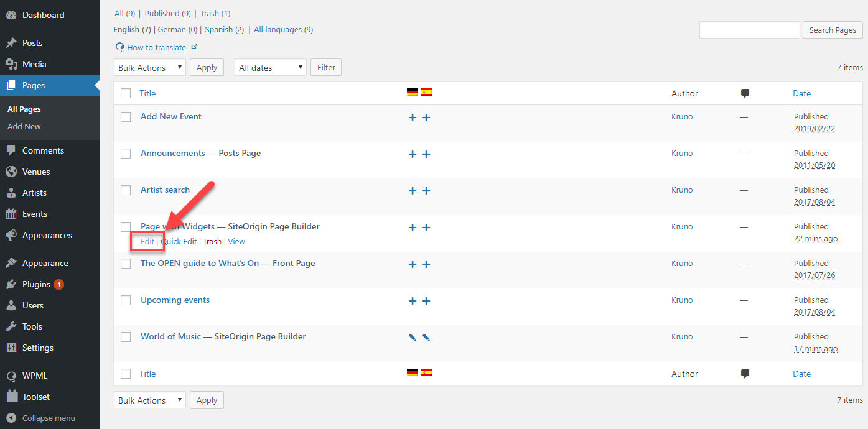
Task: Tick the select-all checkbox in the table footer
Action: click(x=126, y=374)
